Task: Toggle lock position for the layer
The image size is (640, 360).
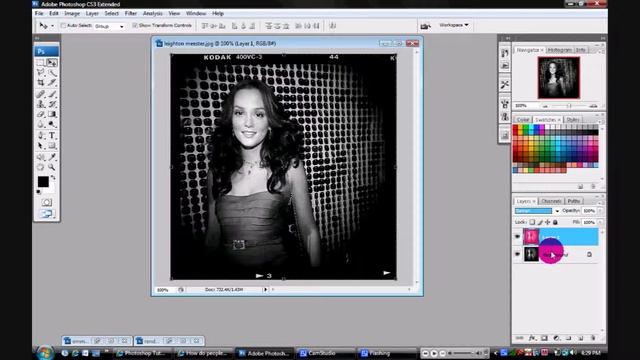Action: [x=547, y=222]
